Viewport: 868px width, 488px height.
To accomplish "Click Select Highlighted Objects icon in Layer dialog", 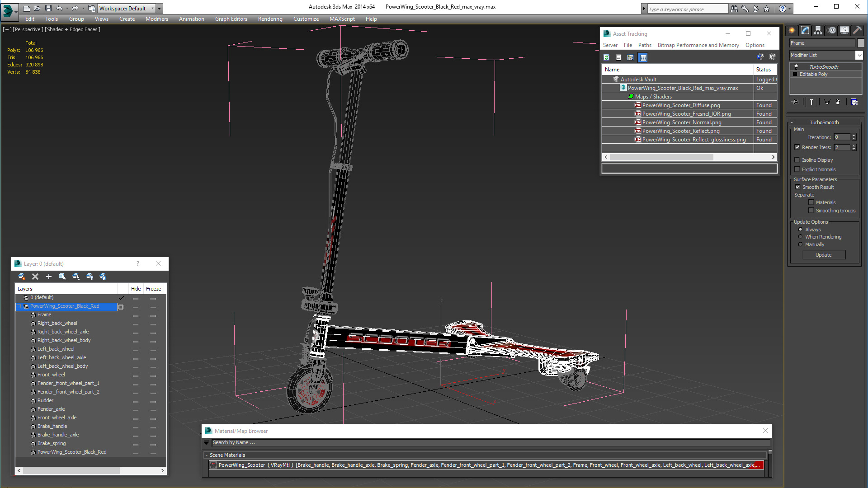I will click(62, 277).
